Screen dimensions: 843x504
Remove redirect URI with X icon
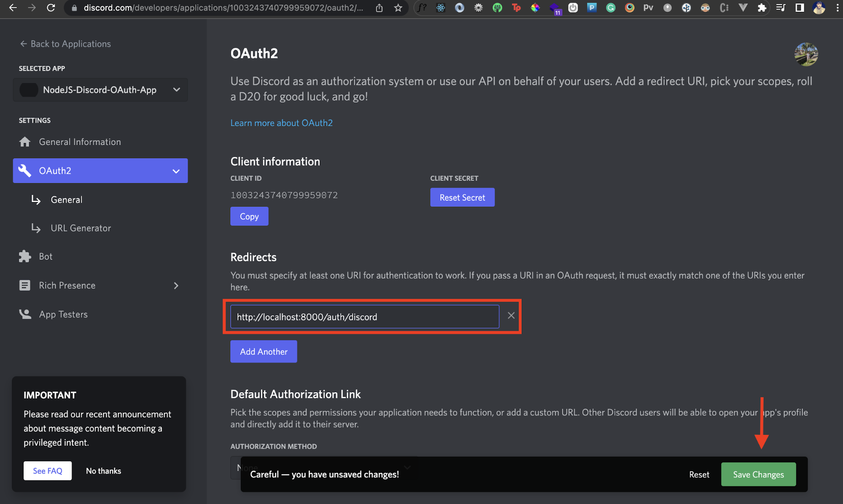click(511, 315)
